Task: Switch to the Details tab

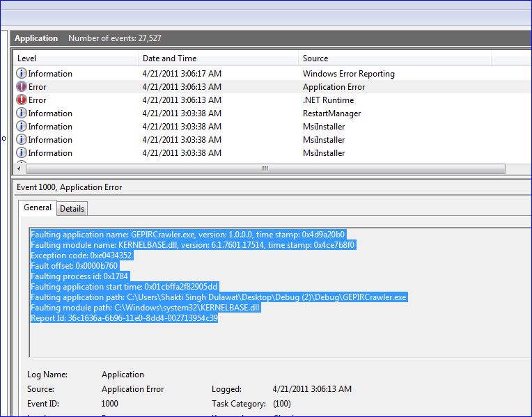Action: (x=72, y=209)
